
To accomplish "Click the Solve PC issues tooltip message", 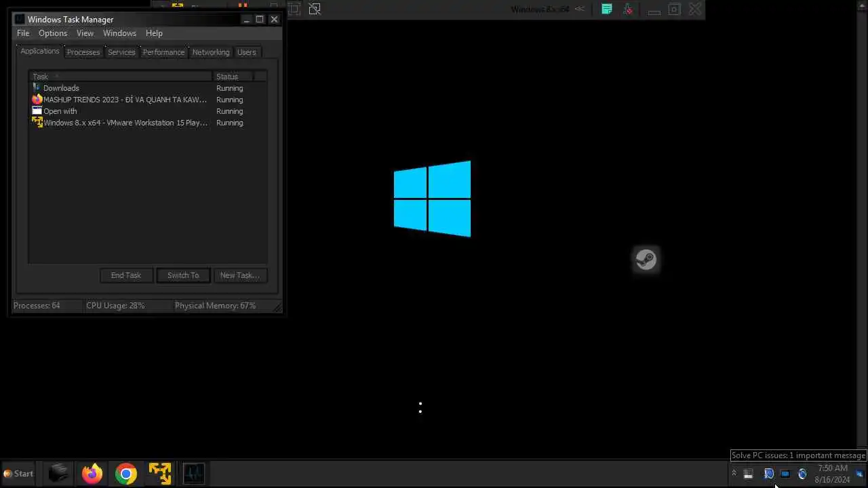I will [799, 455].
